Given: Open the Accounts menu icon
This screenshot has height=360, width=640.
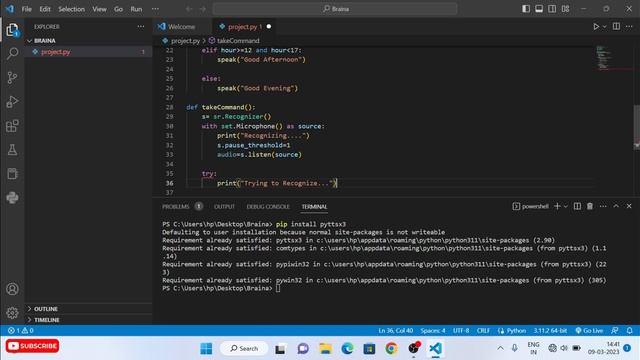Looking at the screenshot, I should point(12,289).
